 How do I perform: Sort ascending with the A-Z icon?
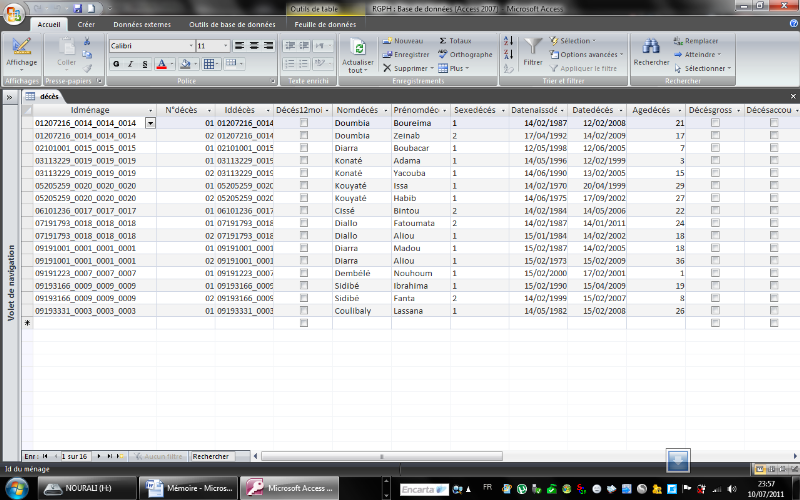pyautogui.click(x=508, y=41)
